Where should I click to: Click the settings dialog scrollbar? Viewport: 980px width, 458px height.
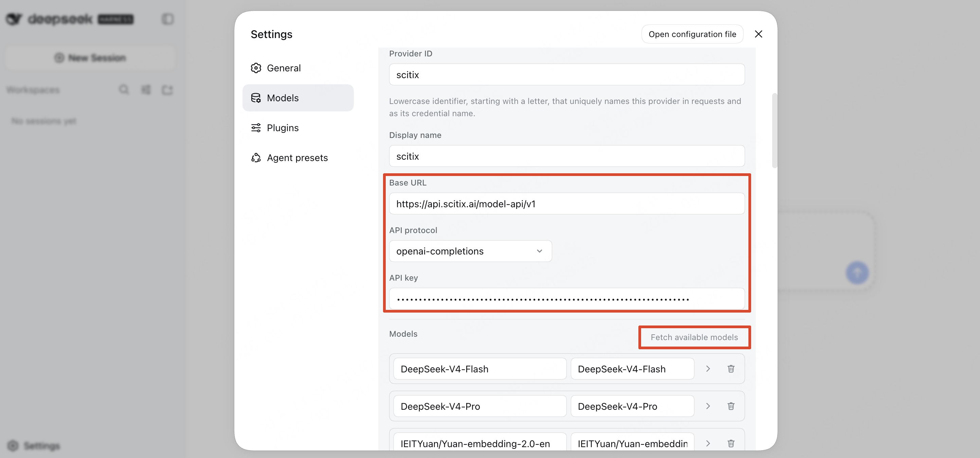pyautogui.click(x=774, y=130)
